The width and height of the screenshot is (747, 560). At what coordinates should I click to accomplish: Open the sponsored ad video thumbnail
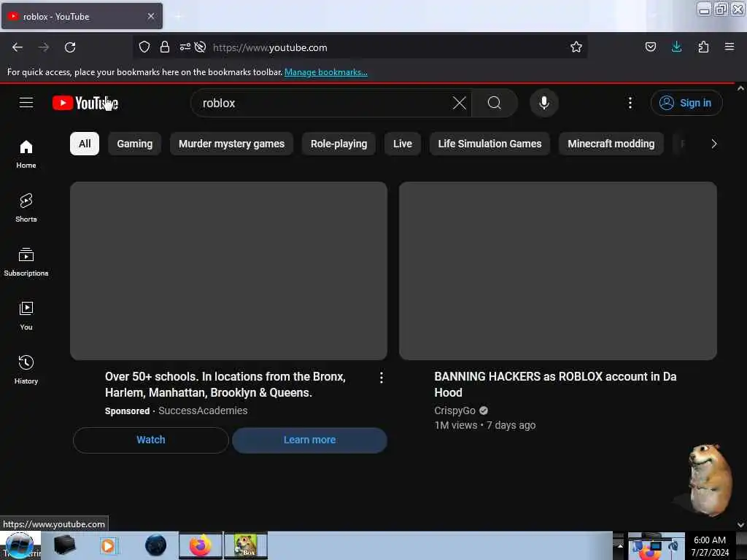pyautogui.click(x=228, y=271)
